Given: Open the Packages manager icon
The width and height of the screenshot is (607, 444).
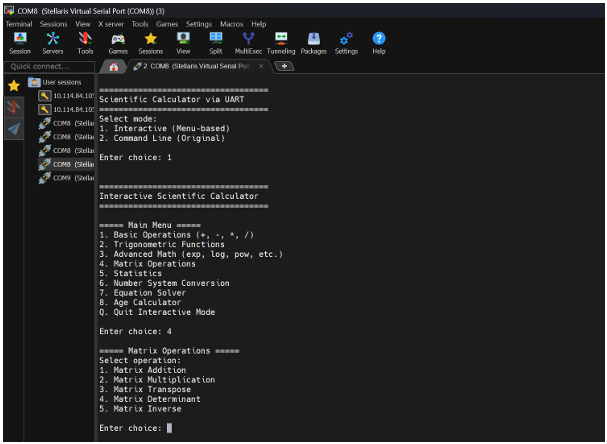Looking at the screenshot, I should (x=313, y=41).
